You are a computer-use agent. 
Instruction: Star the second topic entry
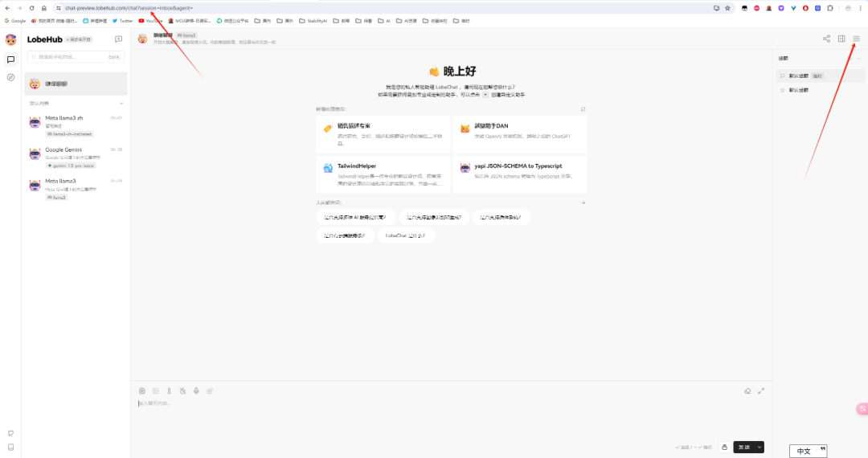click(x=782, y=90)
